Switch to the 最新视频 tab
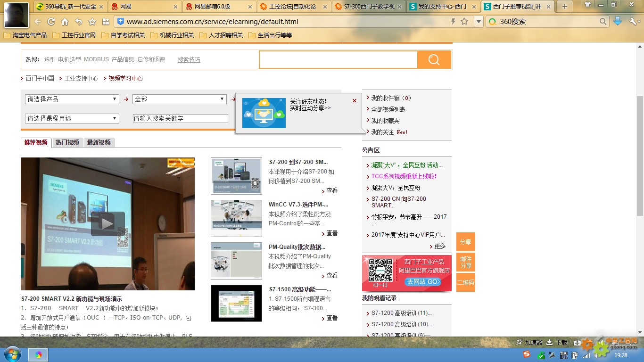This screenshot has width=644, height=362. pos(99,142)
